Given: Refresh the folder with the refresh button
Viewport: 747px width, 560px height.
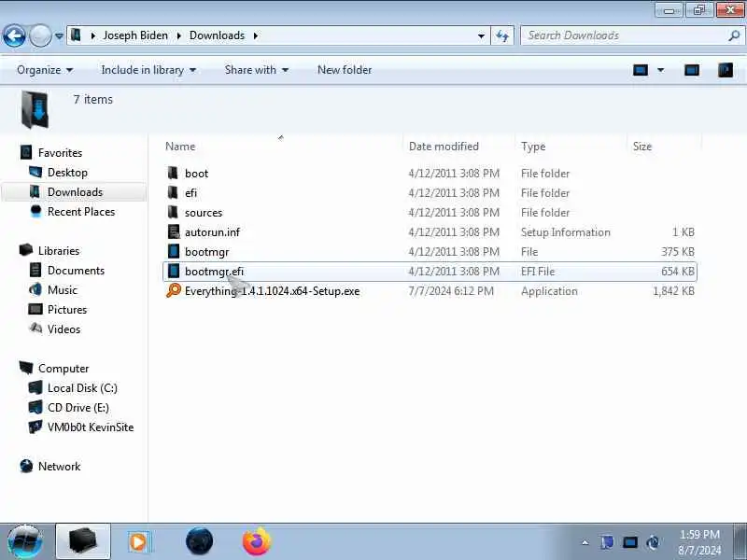Looking at the screenshot, I should (502, 35).
